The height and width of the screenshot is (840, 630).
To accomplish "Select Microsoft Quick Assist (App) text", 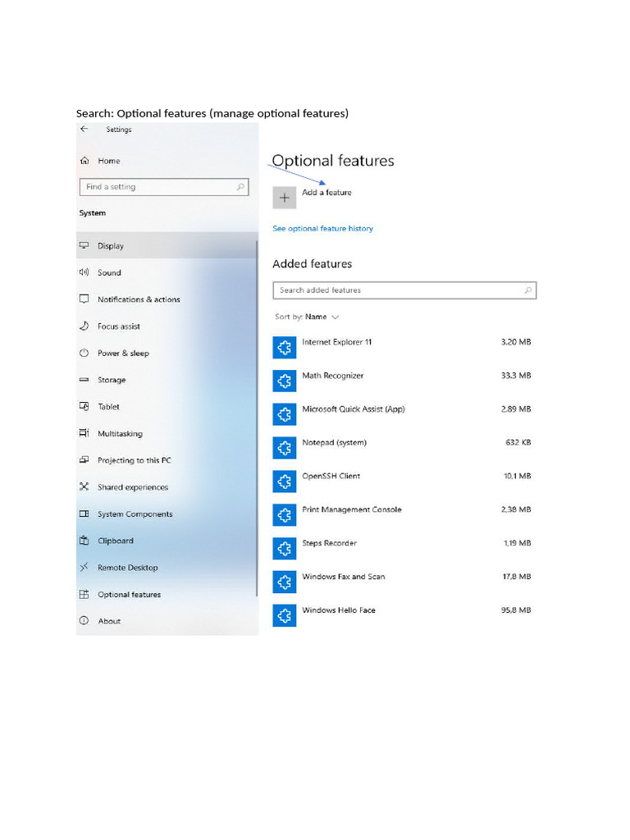I will tap(354, 409).
